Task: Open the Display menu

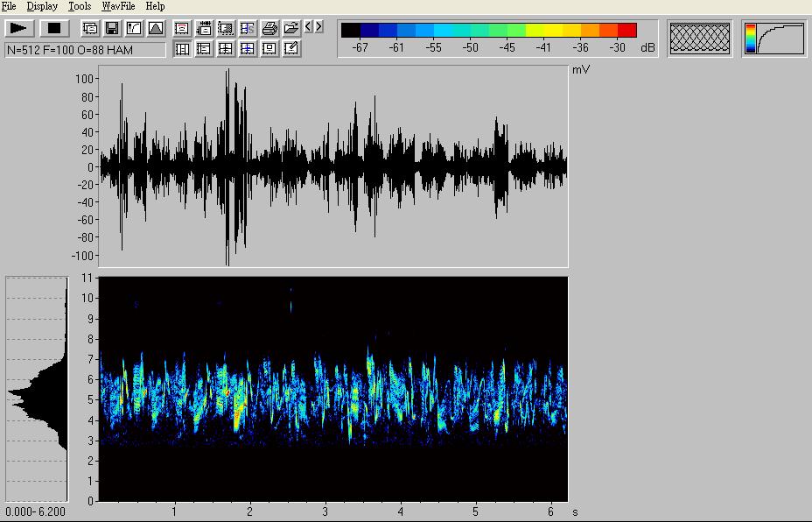Action: [x=42, y=6]
